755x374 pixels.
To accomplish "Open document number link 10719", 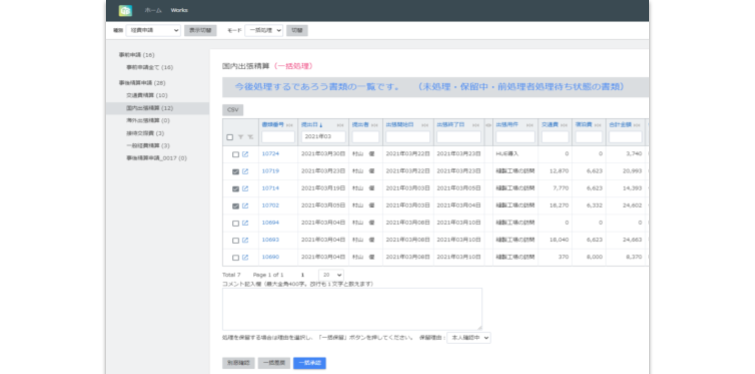I will coord(270,171).
